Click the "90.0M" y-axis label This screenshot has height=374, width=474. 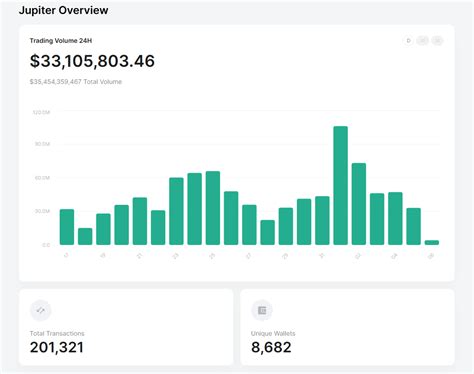coord(42,144)
